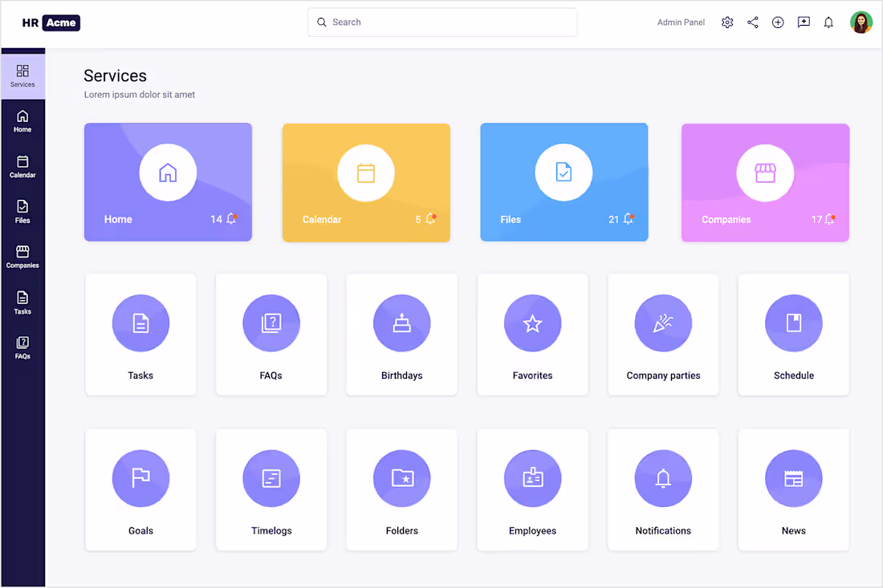Open the Goals tile
The height and width of the screenshot is (588, 883).
coord(140,490)
